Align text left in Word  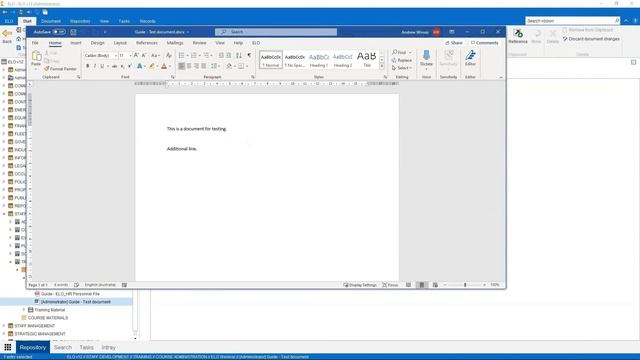pyautogui.click(x=182, y=66)
